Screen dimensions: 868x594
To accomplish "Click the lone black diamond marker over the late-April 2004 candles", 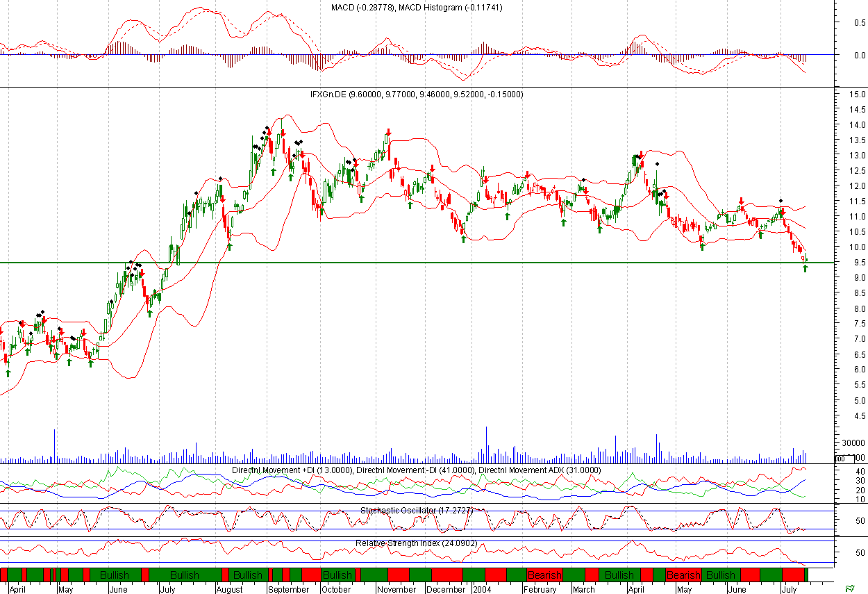I will (x=657, y=165).
